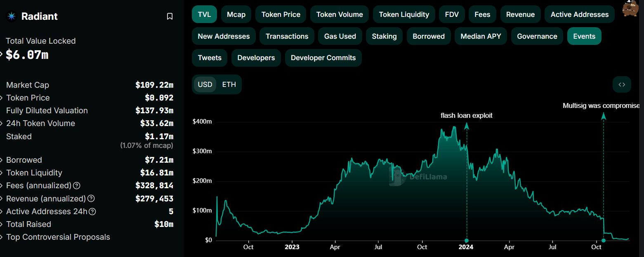This screenshot has height=257, width=644.
Task: Click the Multisig compromise event dot
Action: click(604, 241)
